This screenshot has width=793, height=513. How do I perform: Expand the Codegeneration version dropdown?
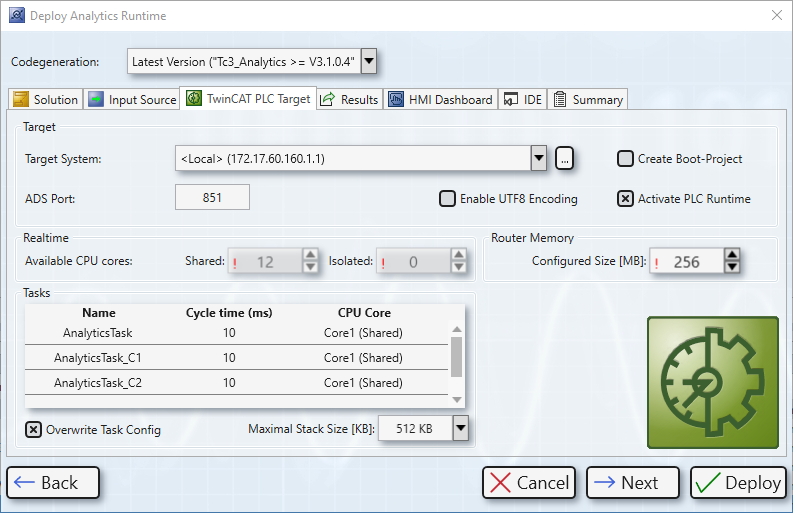369,61
